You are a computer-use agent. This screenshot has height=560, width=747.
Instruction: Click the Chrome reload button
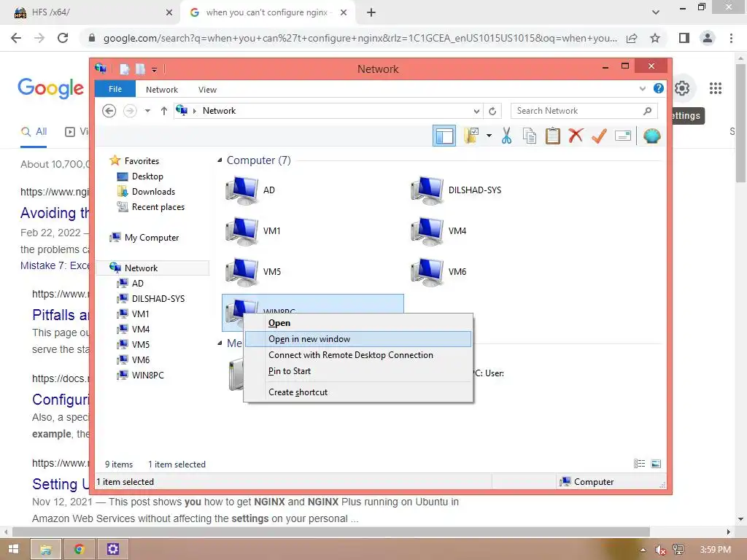click(x=63, y=38)
